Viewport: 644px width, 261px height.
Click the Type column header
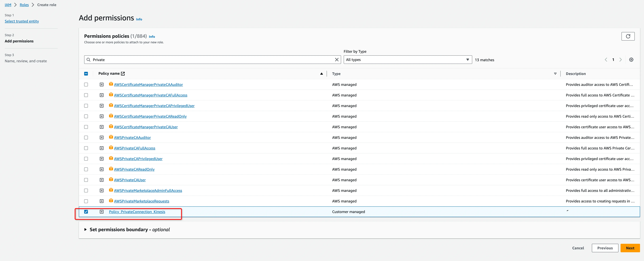click(336, 74)
